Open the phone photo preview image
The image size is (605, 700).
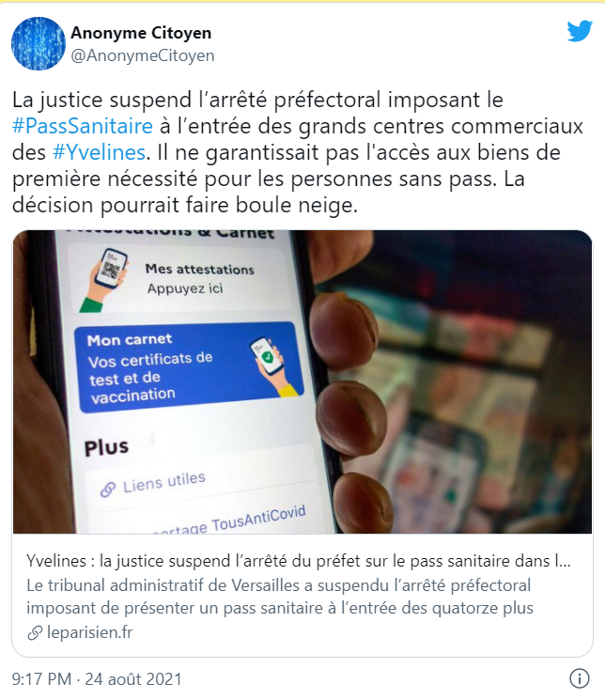click(302, 381)
